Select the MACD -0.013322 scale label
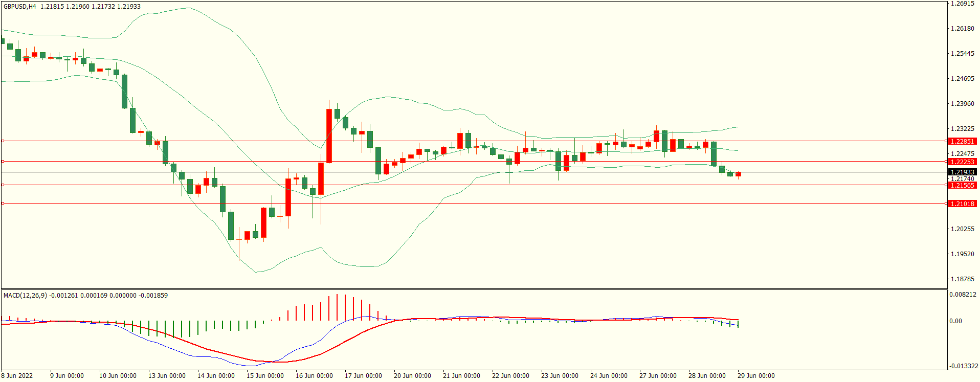This screenshot has width=980, height=382. [x=964, y=366]
